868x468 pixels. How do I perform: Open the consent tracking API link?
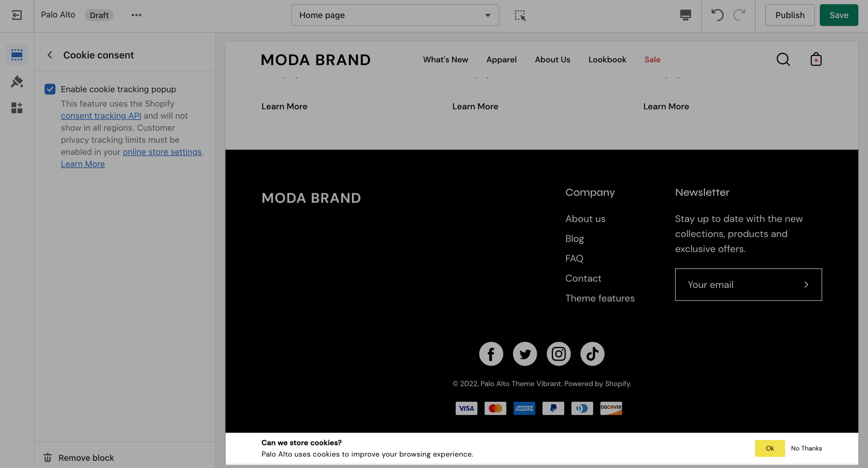tap(101, 116)
